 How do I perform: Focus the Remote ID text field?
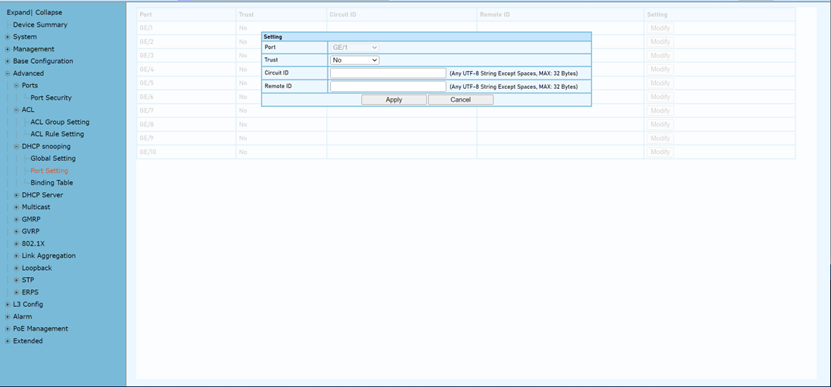click(388, 86)
